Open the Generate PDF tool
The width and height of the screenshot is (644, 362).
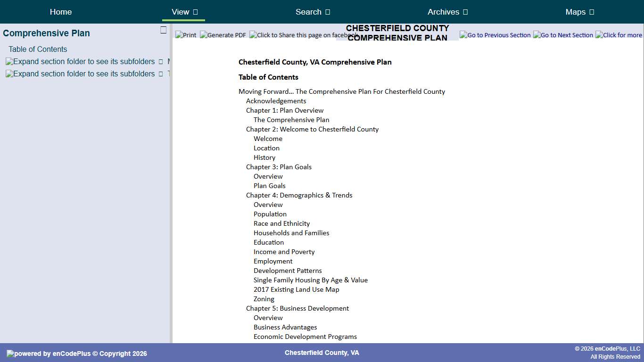[x=223, y=34]
